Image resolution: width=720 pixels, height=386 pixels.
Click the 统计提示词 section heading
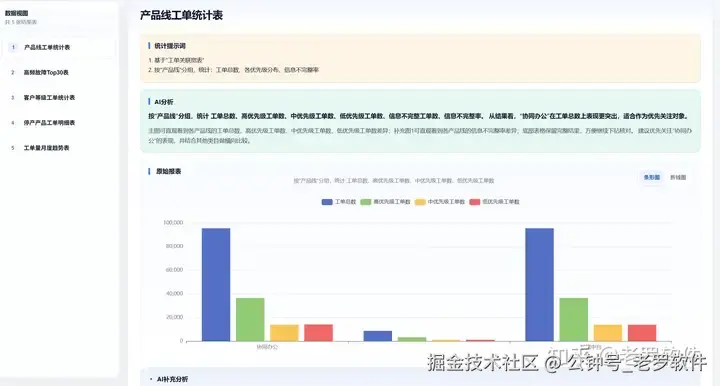(x=170, y=46)
